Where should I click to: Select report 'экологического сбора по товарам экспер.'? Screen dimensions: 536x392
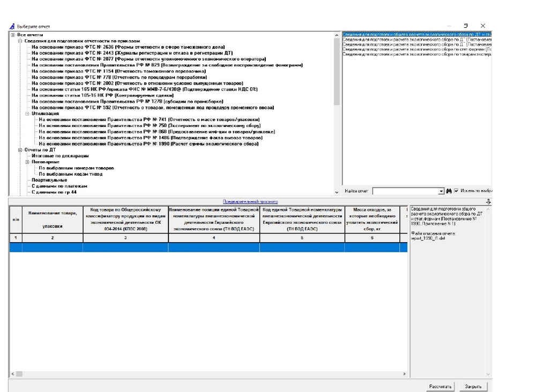tap(417, 54)
